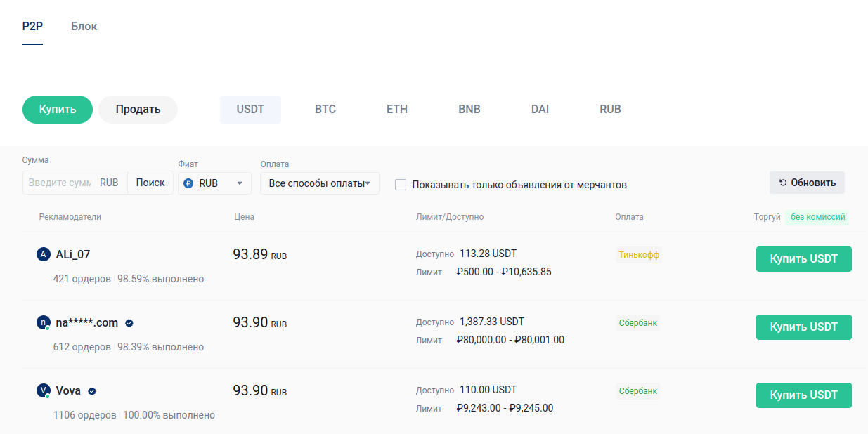This screenshot has width=868, height=434.
Task: Select the P2P tab
Action: [x=32, y=27]
